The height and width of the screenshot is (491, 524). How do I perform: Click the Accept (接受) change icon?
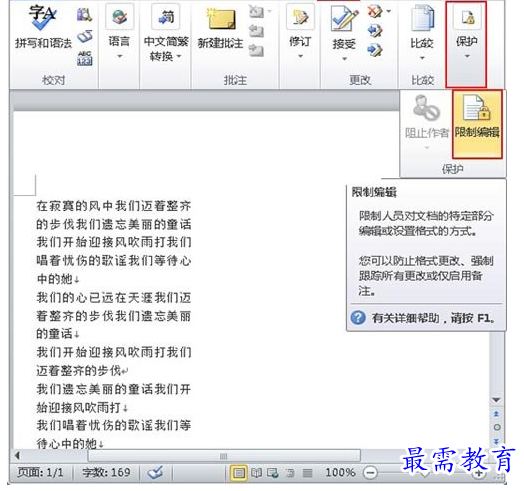(x=344, y=19)
